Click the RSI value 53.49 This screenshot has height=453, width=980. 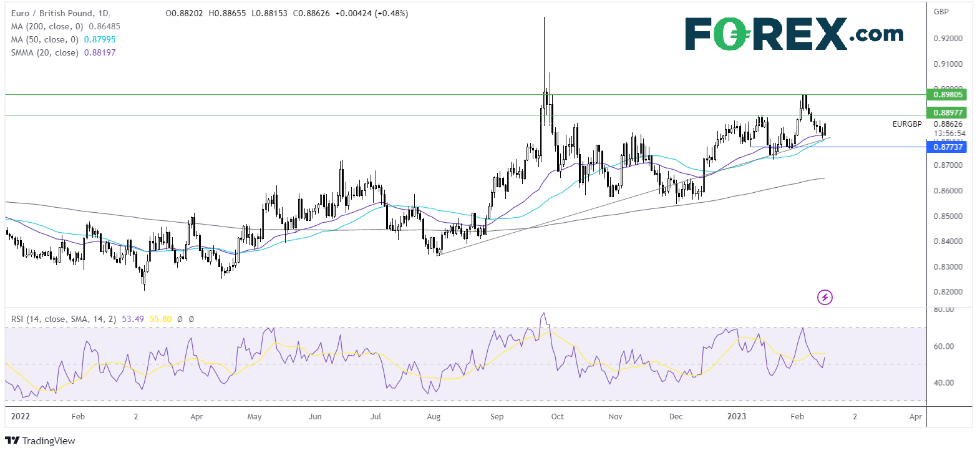[133, 319]
